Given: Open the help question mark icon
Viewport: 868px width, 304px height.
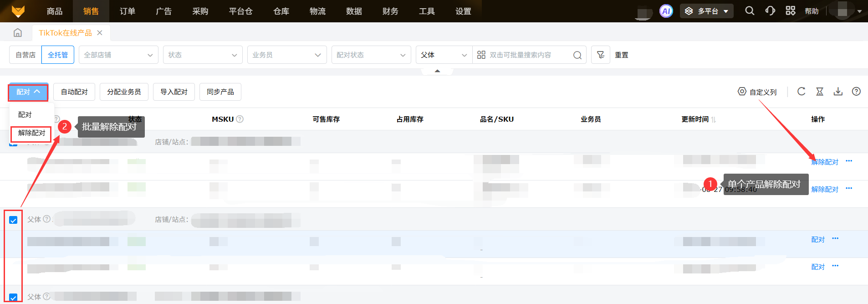Looking at the screenshot, I should (856, 92).
